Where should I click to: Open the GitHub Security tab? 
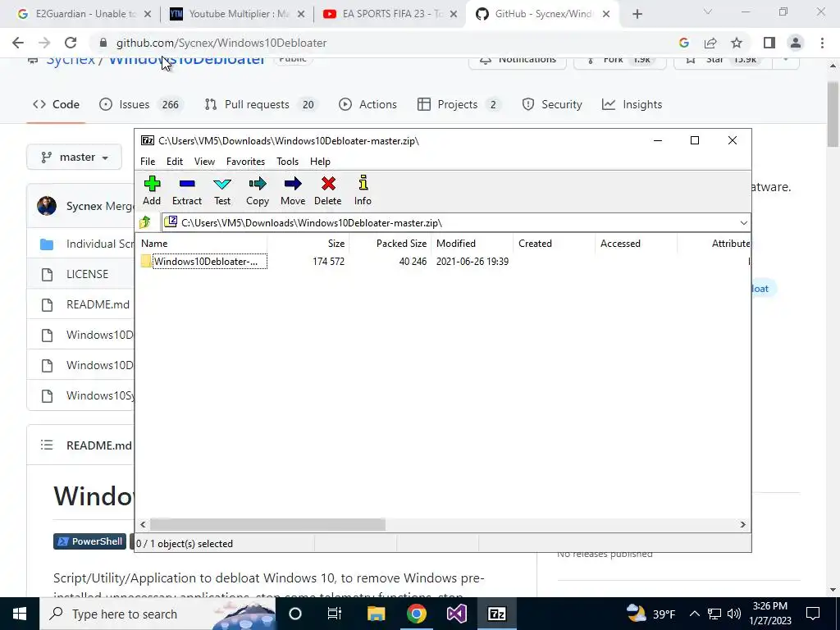(552, 104)
